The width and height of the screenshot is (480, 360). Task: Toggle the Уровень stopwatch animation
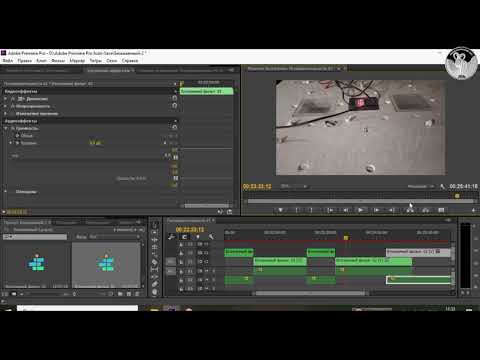(x=18, y=143)
